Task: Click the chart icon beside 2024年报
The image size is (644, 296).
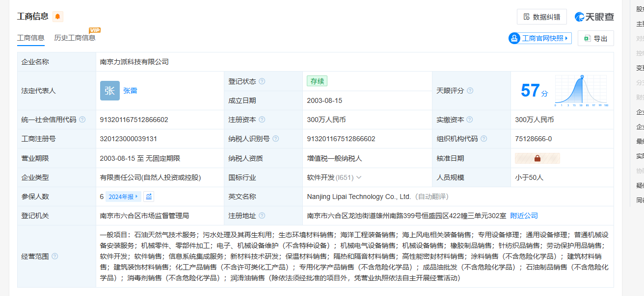Action: 149,197
